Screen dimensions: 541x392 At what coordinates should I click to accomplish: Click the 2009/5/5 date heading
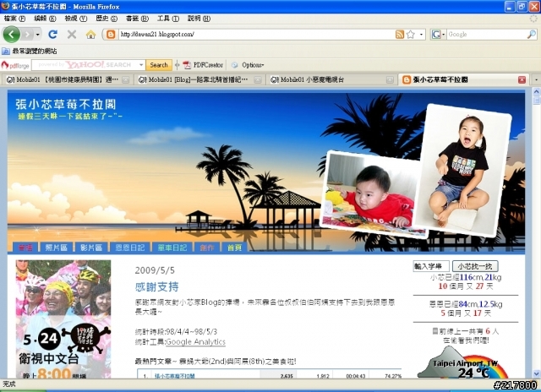click(155, 270)
